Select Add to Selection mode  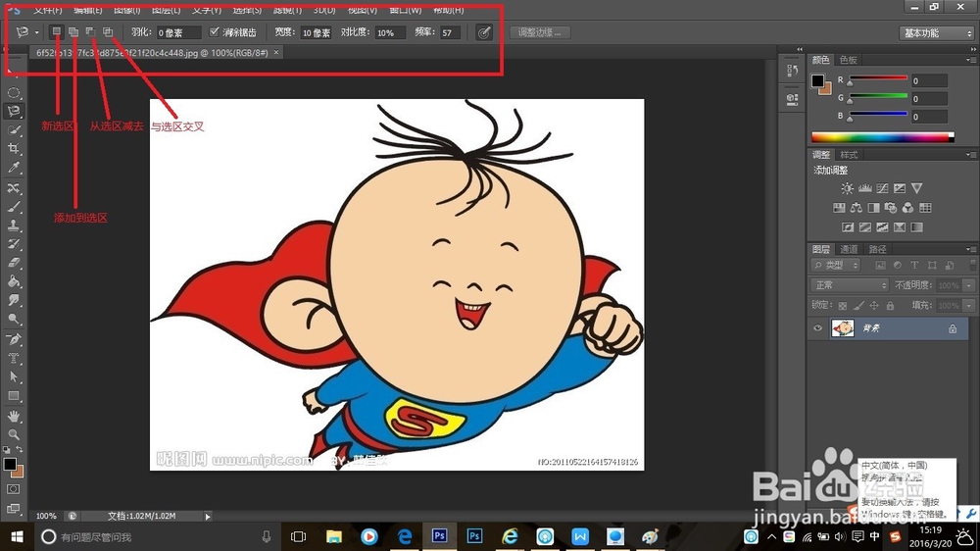pyautogui.click(x=73, y=31)
